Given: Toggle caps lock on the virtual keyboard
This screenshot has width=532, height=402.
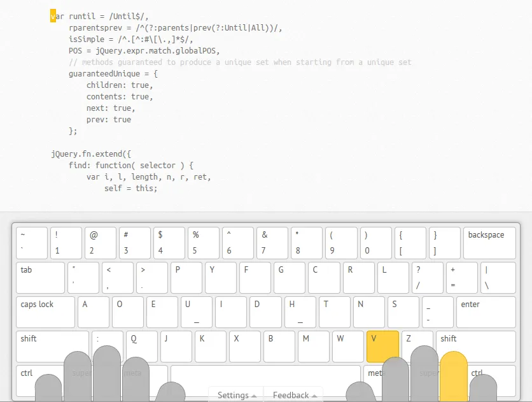Looking at the screenshot, I should 45,312.
